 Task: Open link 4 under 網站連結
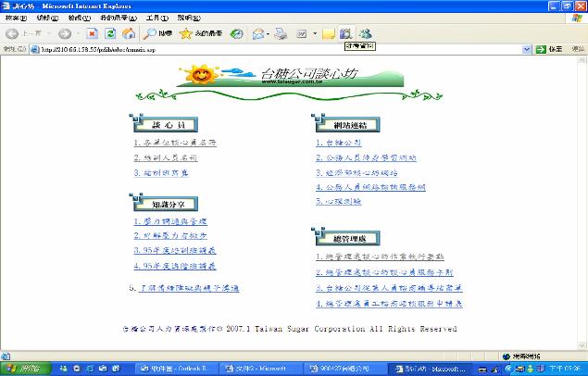(x=370, y=187)
